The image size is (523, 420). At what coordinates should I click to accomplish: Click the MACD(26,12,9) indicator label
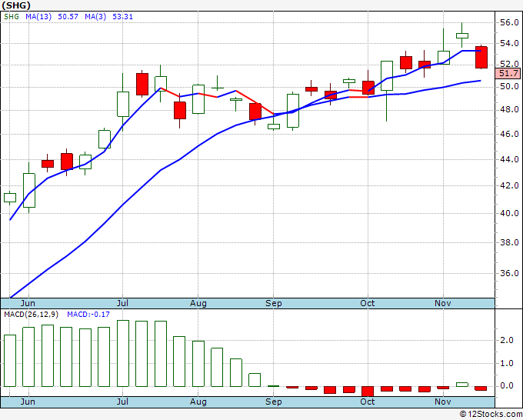pos(32,315)
